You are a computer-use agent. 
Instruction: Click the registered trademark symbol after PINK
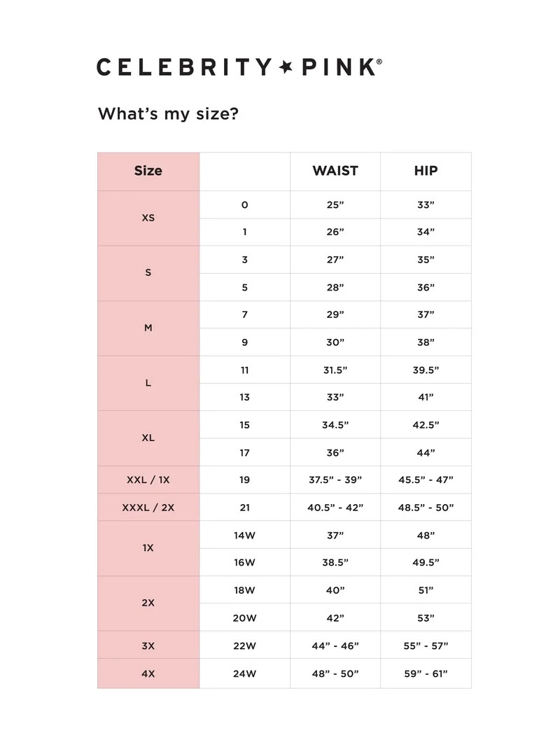(x=379, y=62)
